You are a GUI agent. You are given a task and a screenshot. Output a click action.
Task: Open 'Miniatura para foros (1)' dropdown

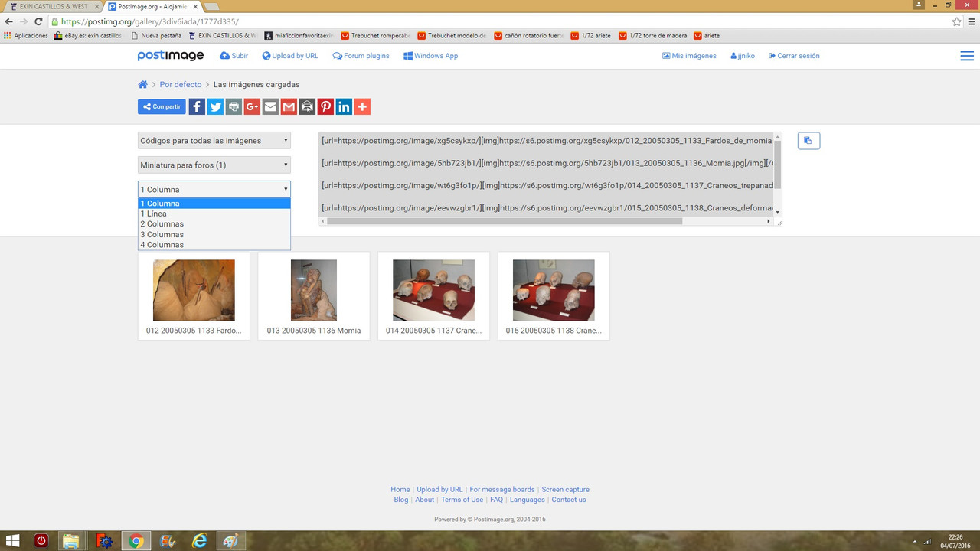[x=214, y=165]
